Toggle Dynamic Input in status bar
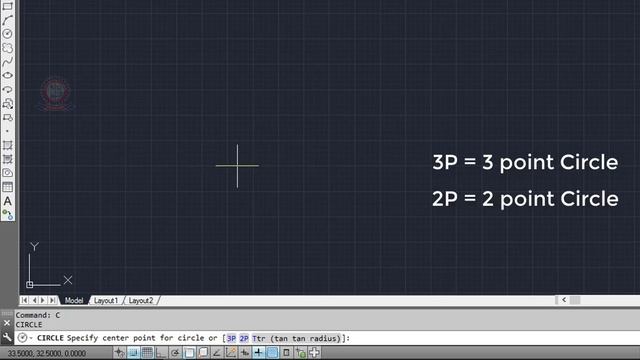This screenshot has height=360, width=640. click(244, 352)
